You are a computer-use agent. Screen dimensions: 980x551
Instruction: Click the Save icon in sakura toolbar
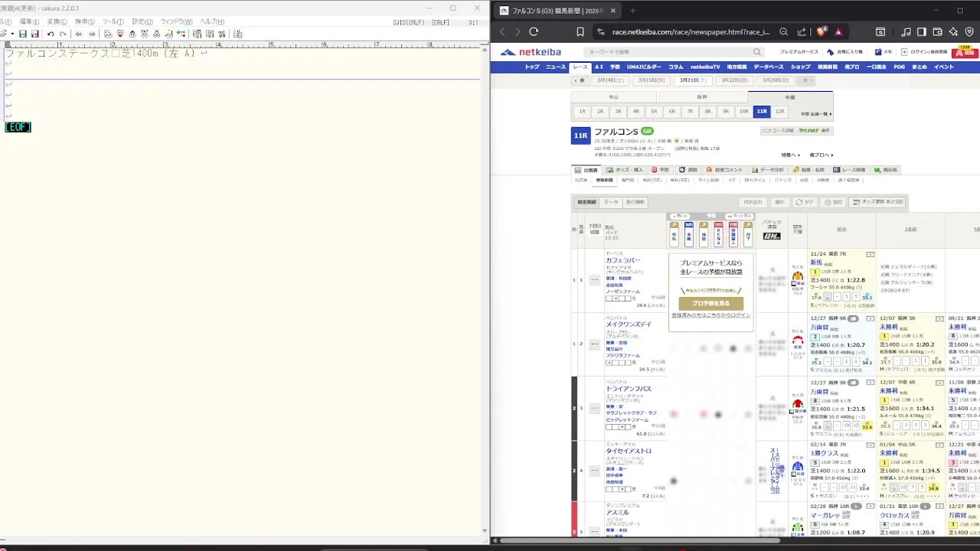pos(23,34)
